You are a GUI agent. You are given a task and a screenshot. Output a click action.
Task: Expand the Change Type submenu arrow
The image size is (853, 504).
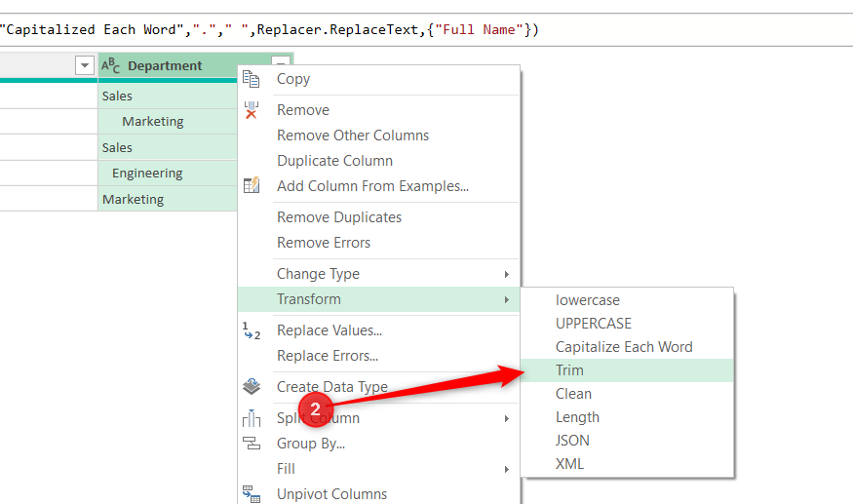tap(507, 274)
